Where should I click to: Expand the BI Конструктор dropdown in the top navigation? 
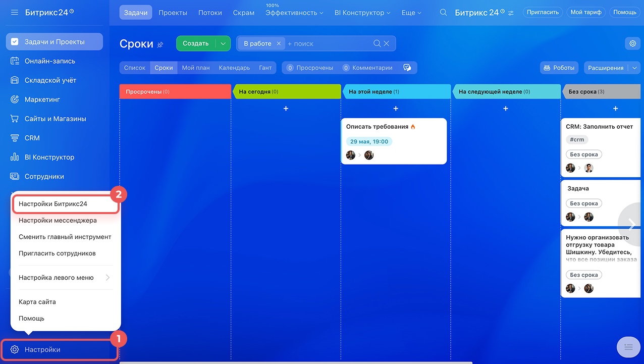tap(362, 13)
